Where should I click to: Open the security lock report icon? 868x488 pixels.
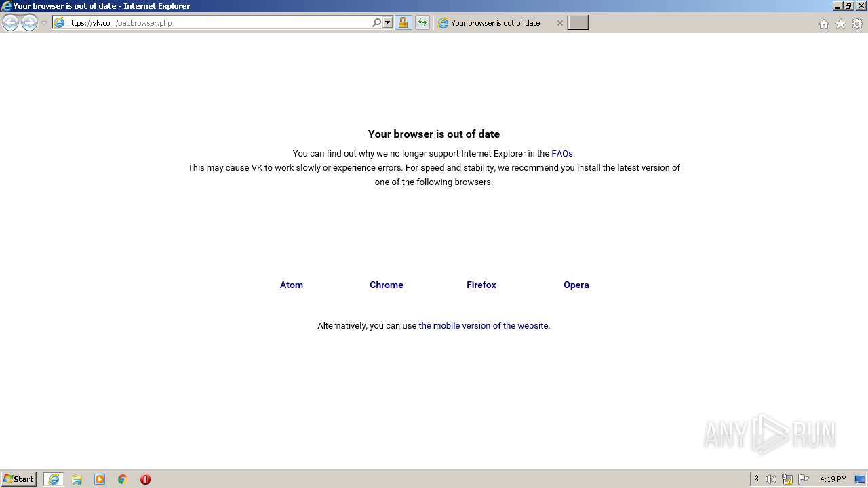(x=403, y=23)
